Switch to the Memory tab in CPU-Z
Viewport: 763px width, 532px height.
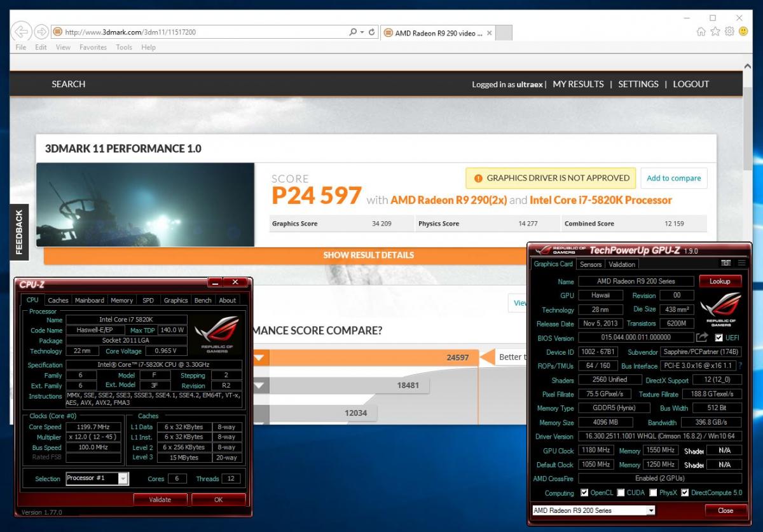(x=121, y=301)
